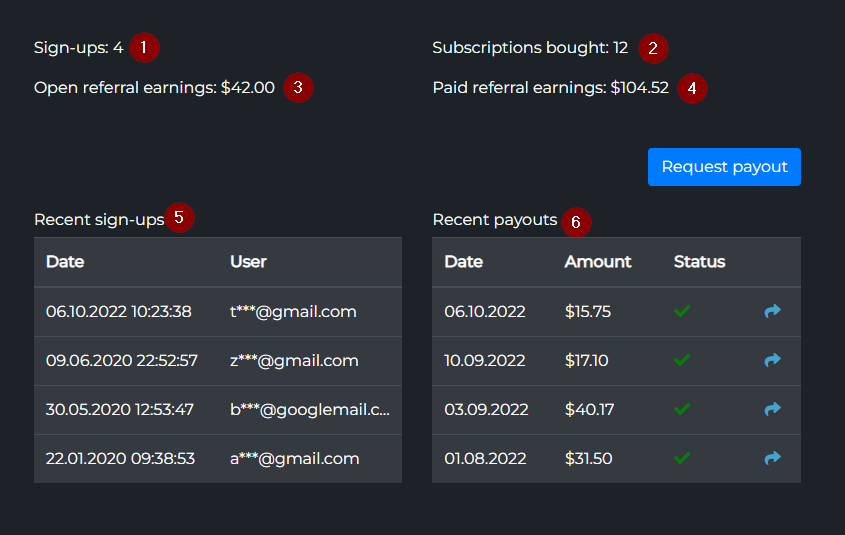Click marker 3 next to Open referral earnings

298,88
